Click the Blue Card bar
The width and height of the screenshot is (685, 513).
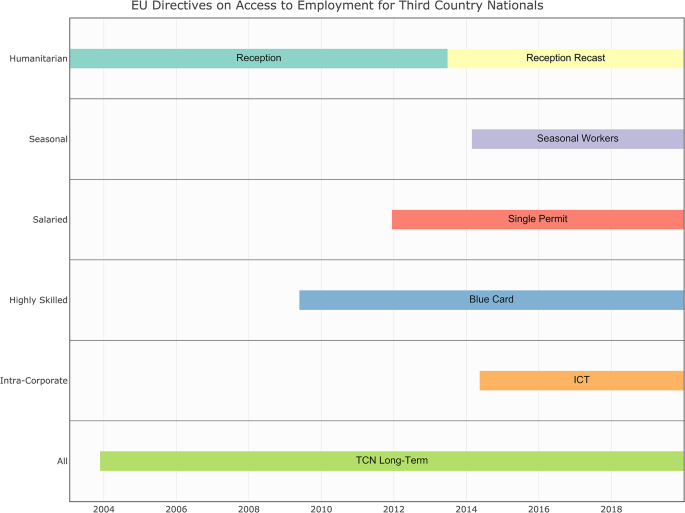491,300
